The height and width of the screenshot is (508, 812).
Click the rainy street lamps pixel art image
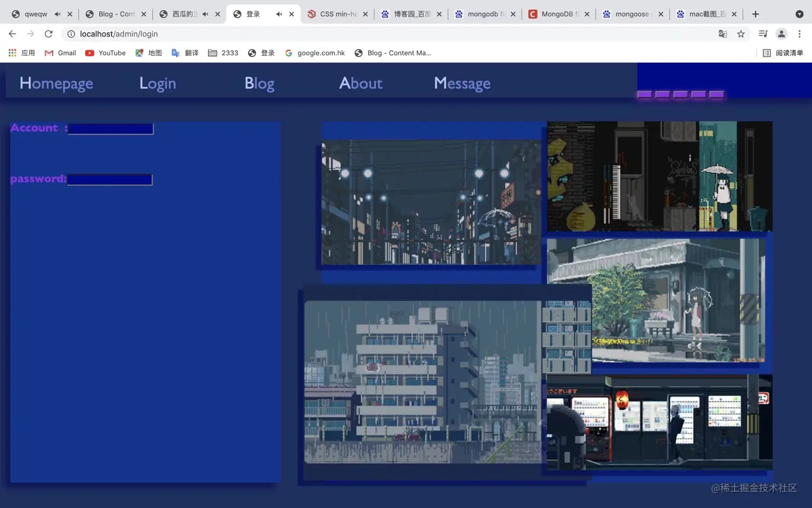(431, 203)
